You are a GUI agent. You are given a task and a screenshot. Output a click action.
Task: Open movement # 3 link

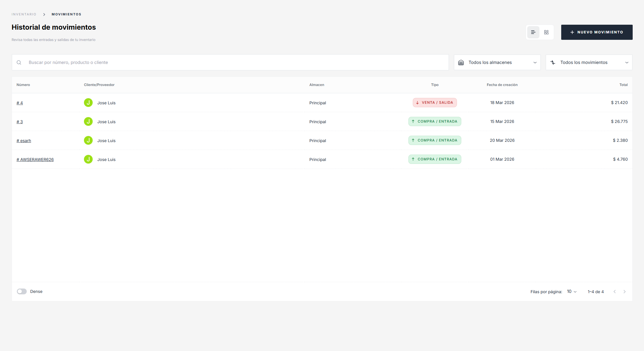(x=20, y=122)
